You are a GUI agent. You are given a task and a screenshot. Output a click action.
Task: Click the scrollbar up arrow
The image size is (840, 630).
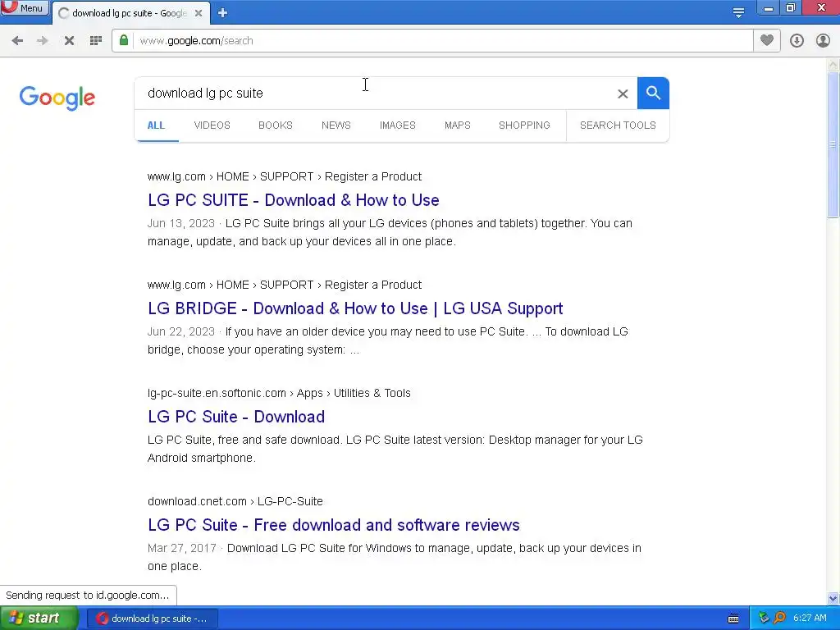coord(833,65)
